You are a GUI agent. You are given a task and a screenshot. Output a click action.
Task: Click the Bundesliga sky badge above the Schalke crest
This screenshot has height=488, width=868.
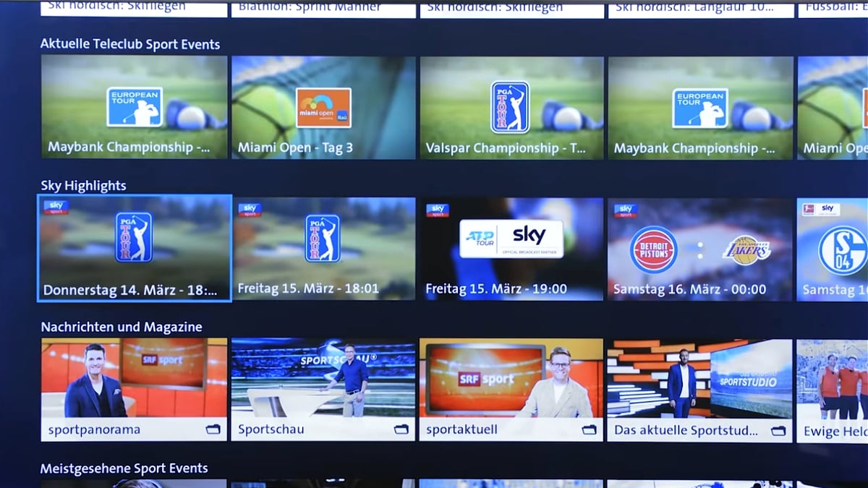(820, 210)
